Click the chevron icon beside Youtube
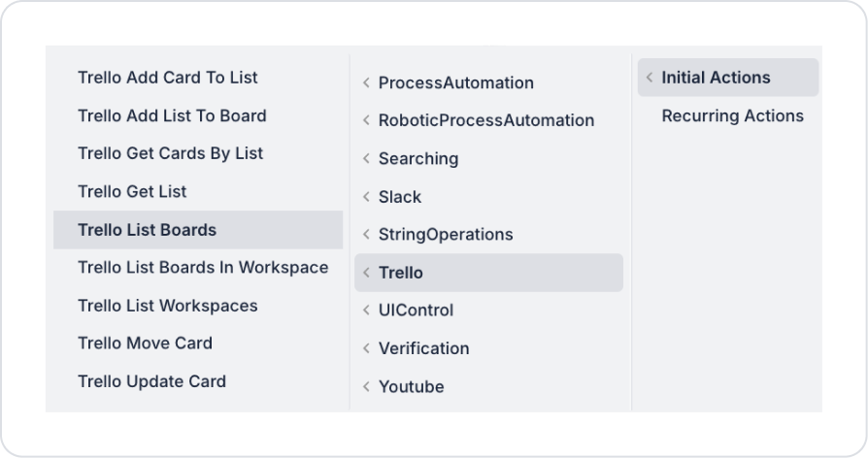868x458 pixels. [x=366, y=387]
